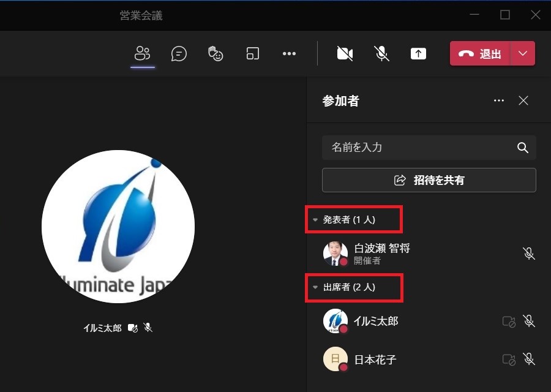Close the 参加者 panel
Image resolution: width=551 pixels, height=392 pixels.
[x=523, y=100]
